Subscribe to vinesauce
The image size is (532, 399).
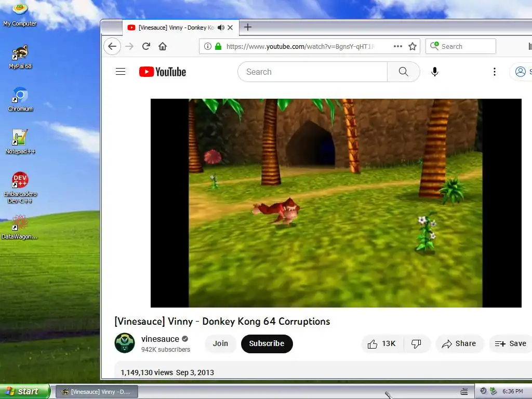click(x=267, y=344)
